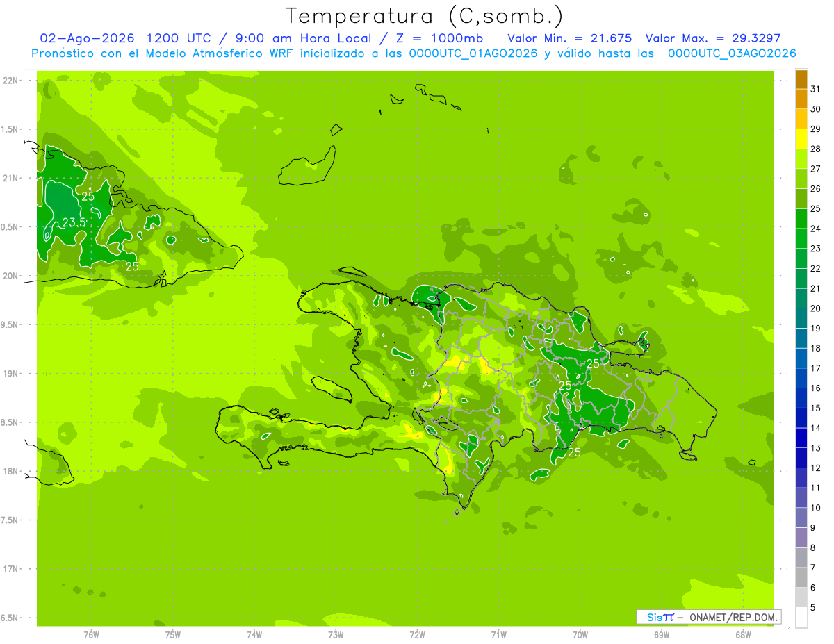This screenshot has height=644, width=834.
Task: Click the '23.5' contour label over Cuba
Action: coord(74,223)
